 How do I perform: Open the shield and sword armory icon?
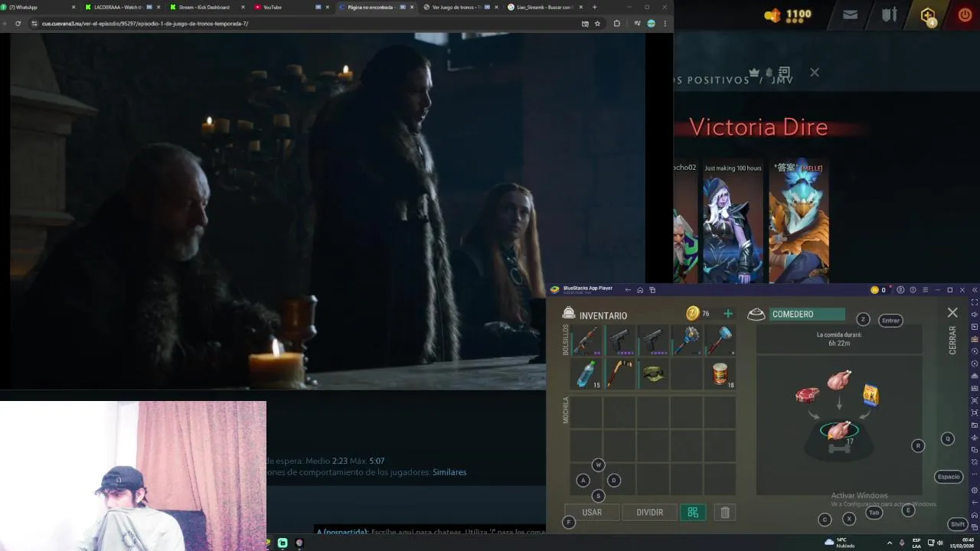coord(889,15)
